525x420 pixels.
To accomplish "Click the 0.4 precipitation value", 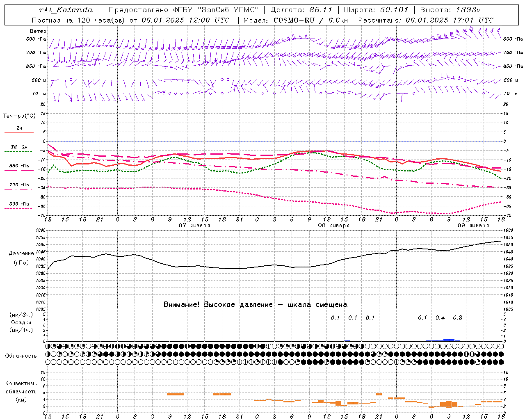I will (440, 318).
